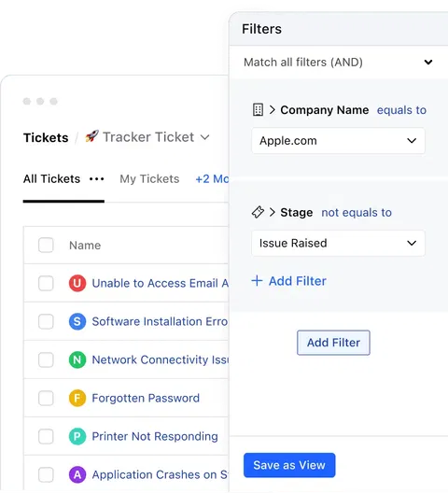Check the Forgotten Password ticket checkbox
The width and height of the screenshot is (448, 493).
(x=46, y=398)
